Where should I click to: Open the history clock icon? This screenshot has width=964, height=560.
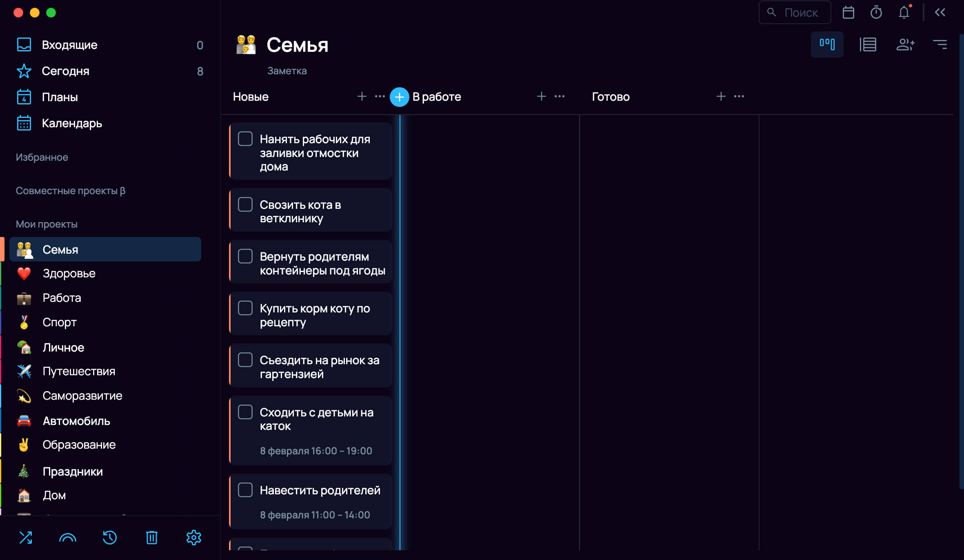(110, 538)
